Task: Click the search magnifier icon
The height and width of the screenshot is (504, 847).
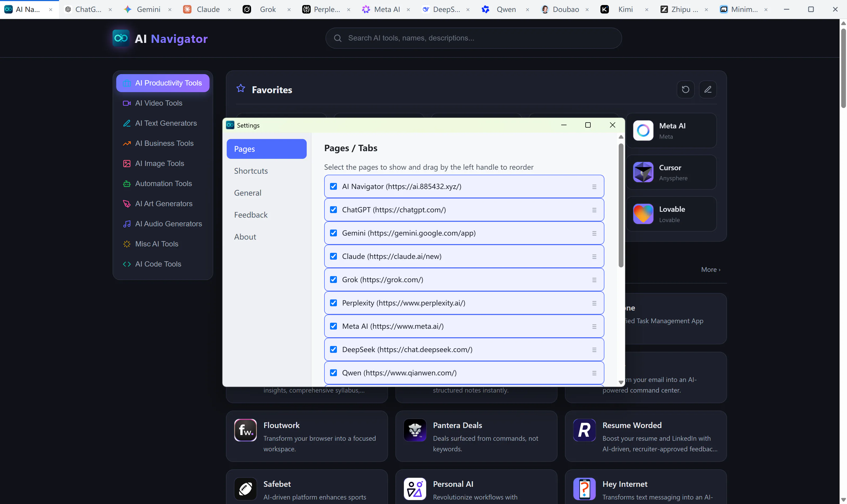Action: coord(337,38)
